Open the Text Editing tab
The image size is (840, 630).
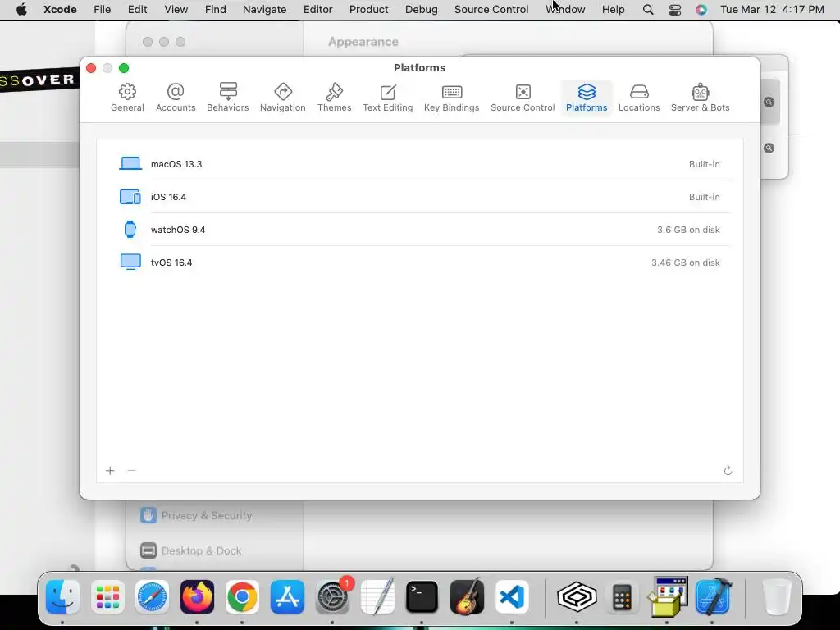[x=388, y=98]
